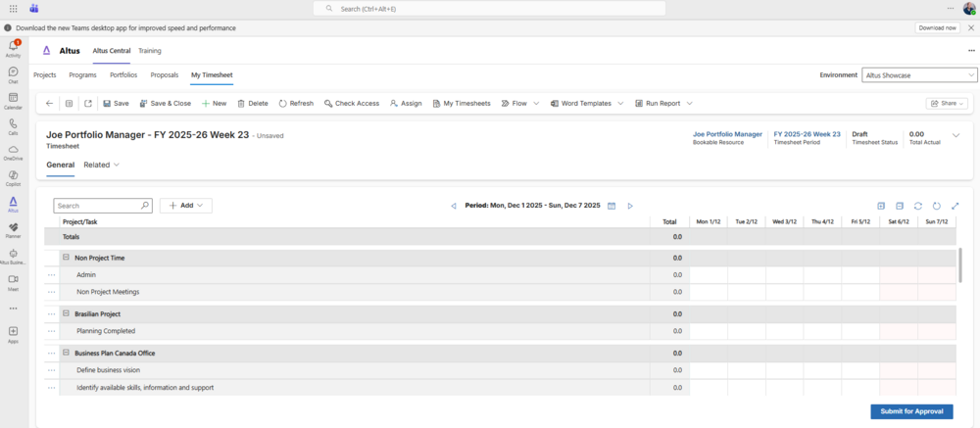Click the Save icon in command bar
Viewport: 980px width, 428px height.
[x=107, y=103]
